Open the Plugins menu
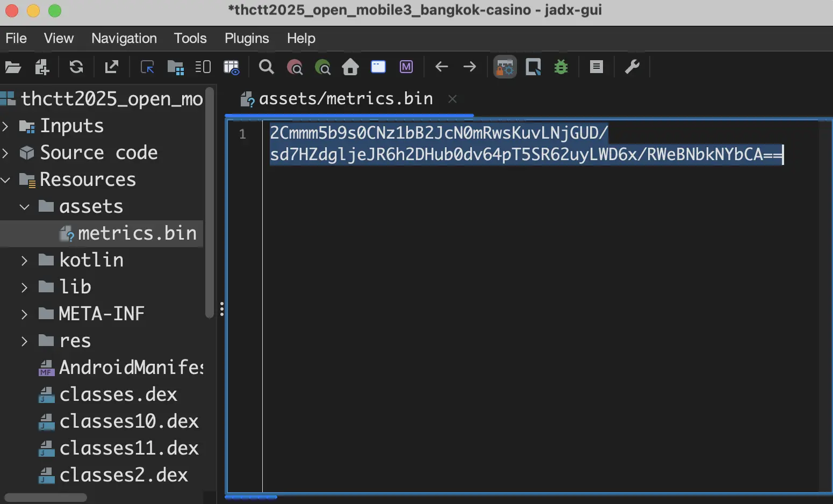Image resolution: width=833 pixels, height=504 pixels. click(x=246, y=38)
